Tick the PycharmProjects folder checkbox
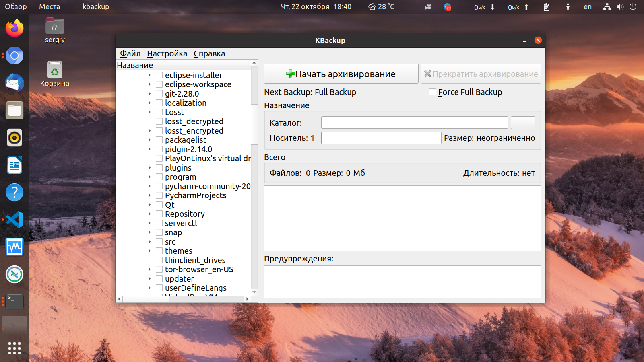This screenshot has width=644, height=362. click(x=159, y=195)
